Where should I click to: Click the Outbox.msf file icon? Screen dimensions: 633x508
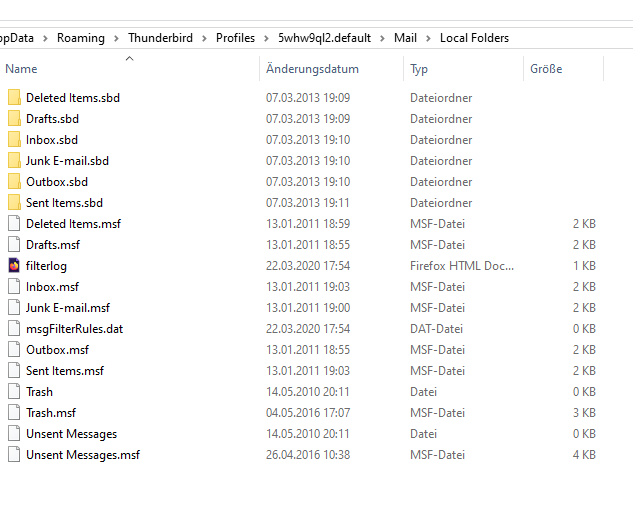14,350
